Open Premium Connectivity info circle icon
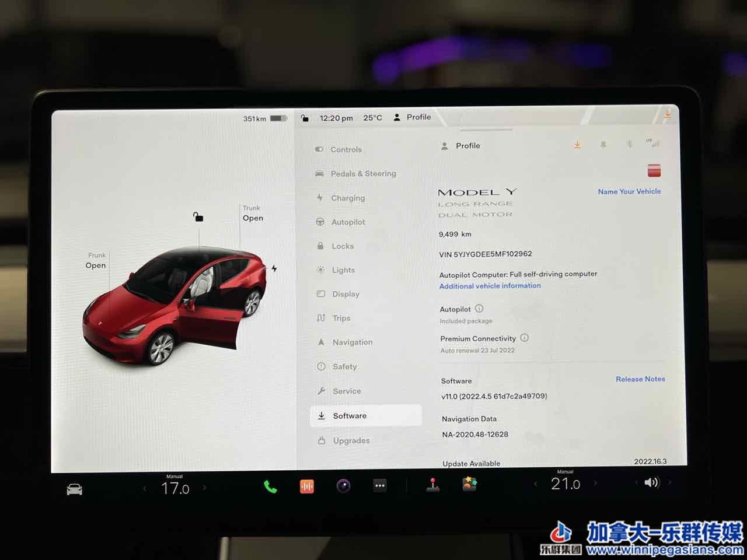The image size is (747, 560). 524,338
